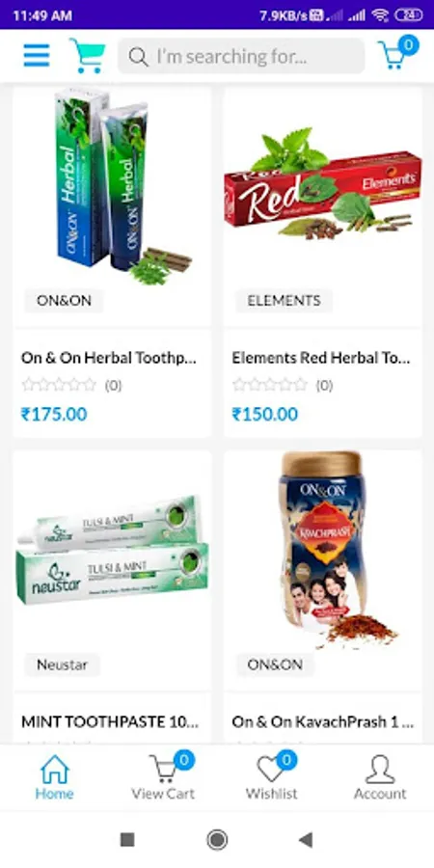Open Elements Red Herbal Toothpaste title
Image resolution: width=434 pixels, height=868 pixels.
click(321, 358)
